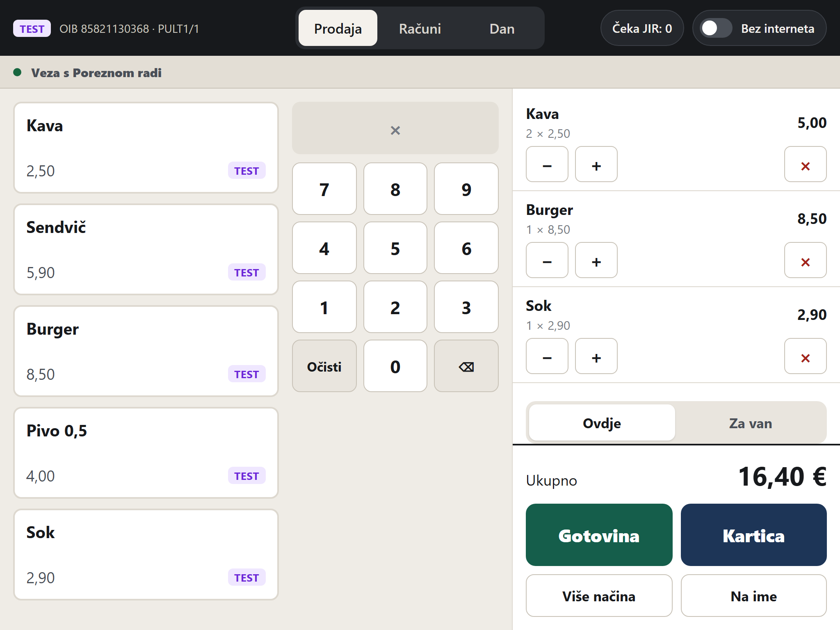
Task: Pay with Gotovina
Action: tap(599, 535)
